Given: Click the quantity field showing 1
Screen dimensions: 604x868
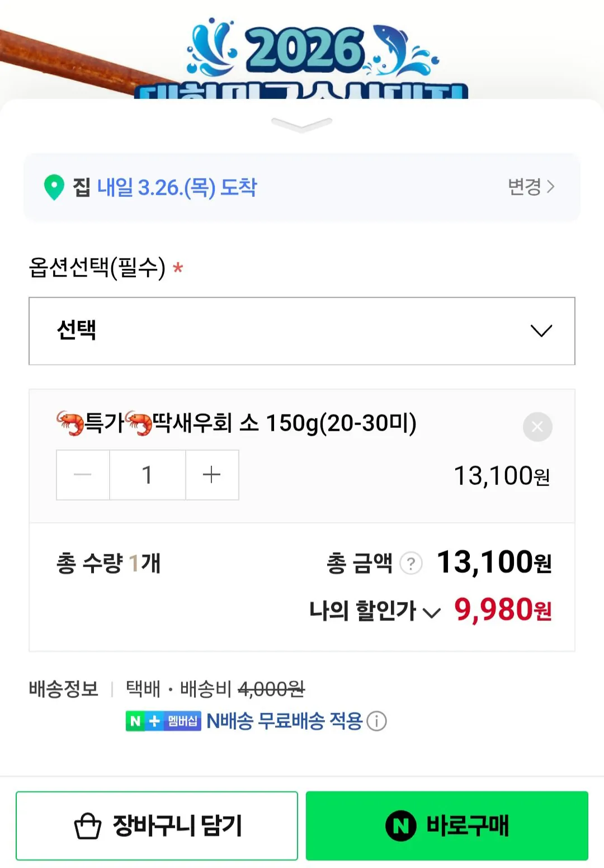Looking at the screenshot, I should (x=147, y=475).
